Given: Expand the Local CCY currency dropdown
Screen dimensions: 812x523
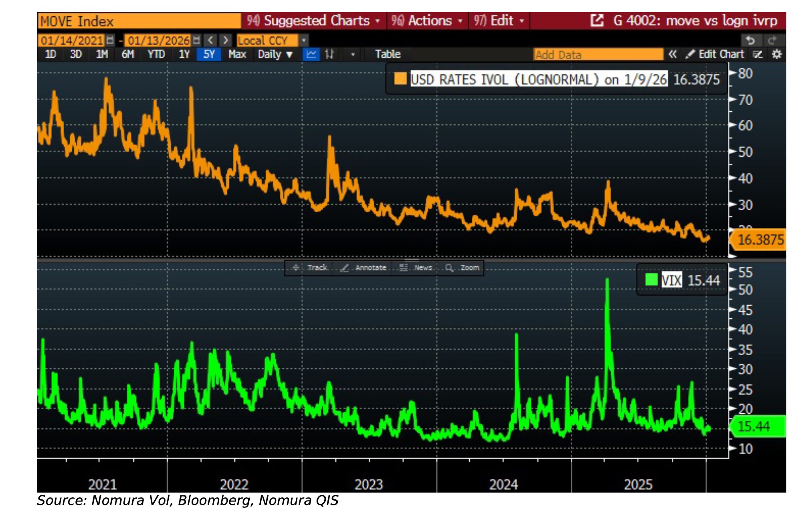Looking at the screenshot, I should coord(303,40).
